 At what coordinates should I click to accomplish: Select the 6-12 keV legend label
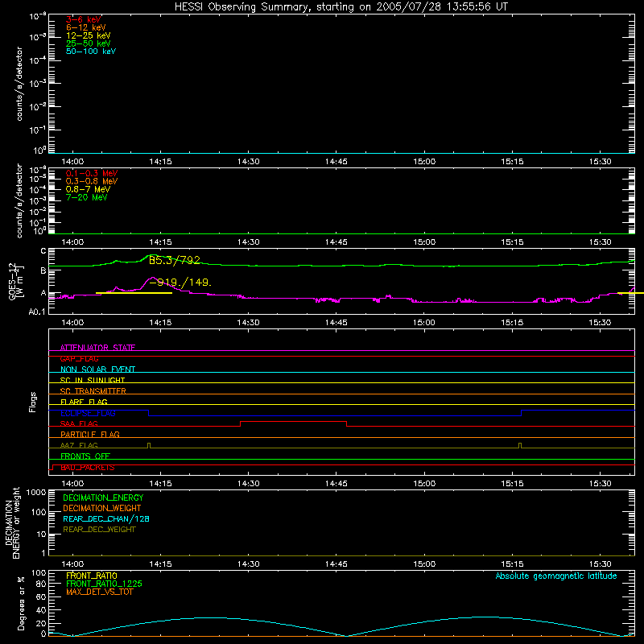(86, 27)
